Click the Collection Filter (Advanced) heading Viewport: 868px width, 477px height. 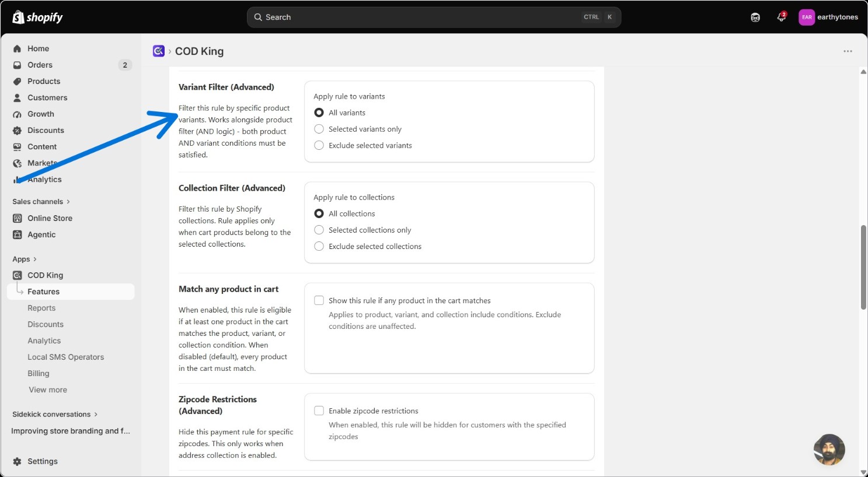(232, 188)
